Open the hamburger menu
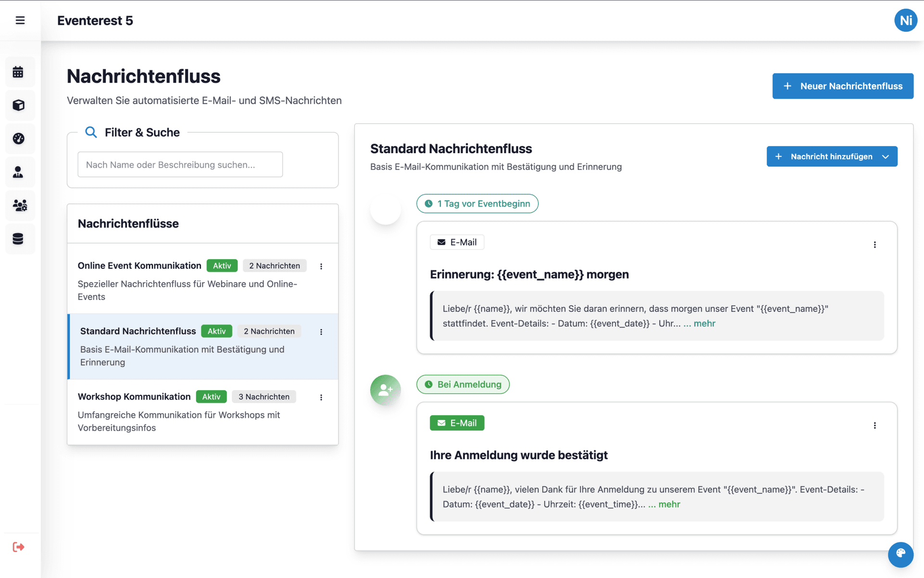The width and height of the screenshot is (924, 578). click(20, 20)
